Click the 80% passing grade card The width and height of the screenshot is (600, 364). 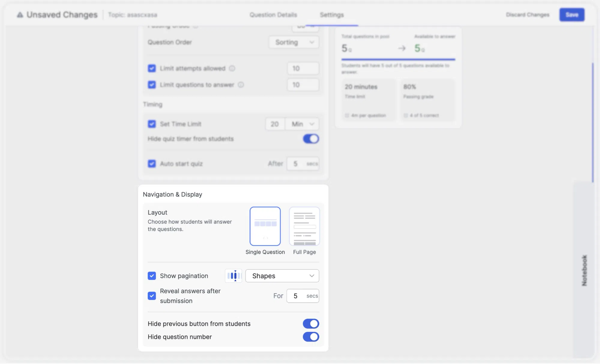(x=428, y=100)
